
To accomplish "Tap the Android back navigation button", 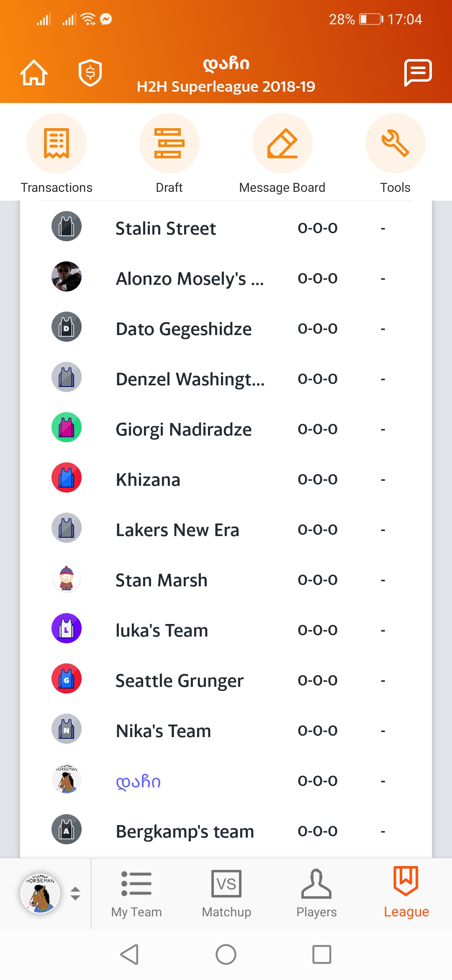I will click(130, 954).
